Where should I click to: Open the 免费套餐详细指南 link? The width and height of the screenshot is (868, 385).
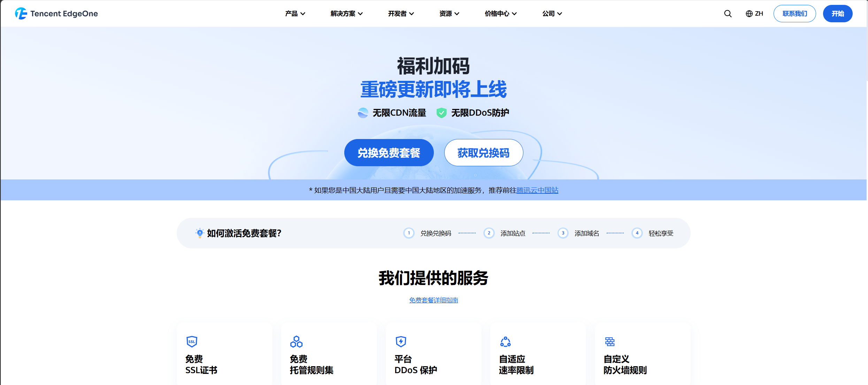click(x=433, y=300)
